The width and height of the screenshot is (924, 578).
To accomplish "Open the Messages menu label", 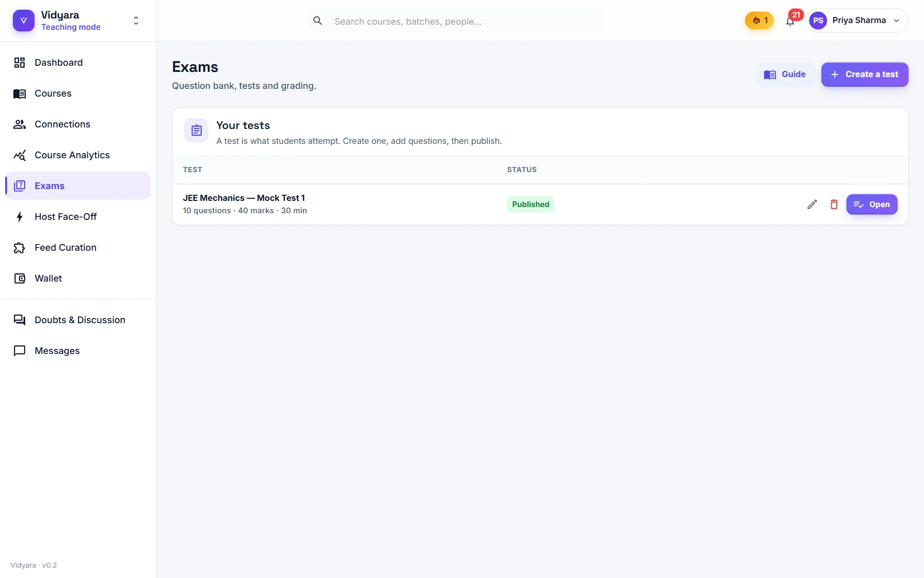I will [57, 351].
